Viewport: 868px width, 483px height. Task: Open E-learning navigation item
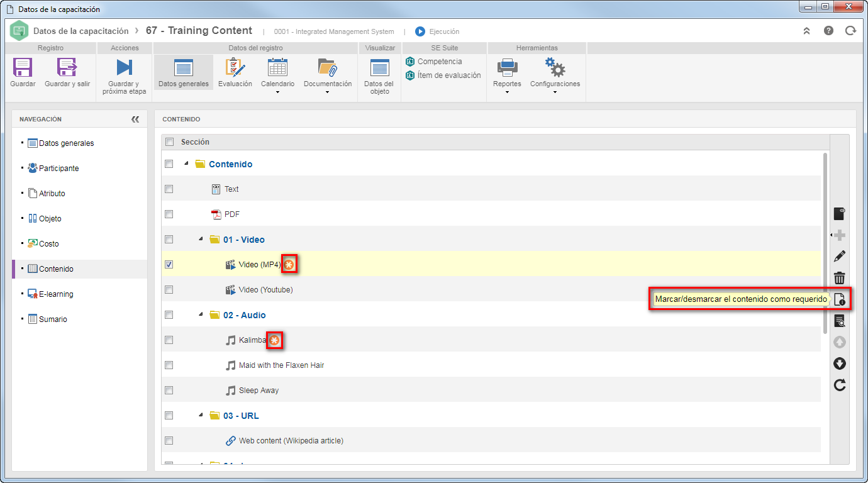[56, 294]
